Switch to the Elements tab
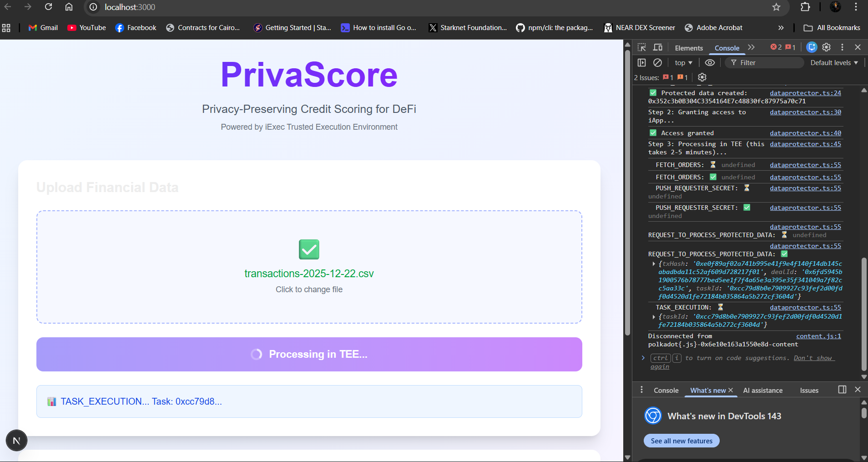This screenshot has width=868, height=462. (x=689, y=48)
